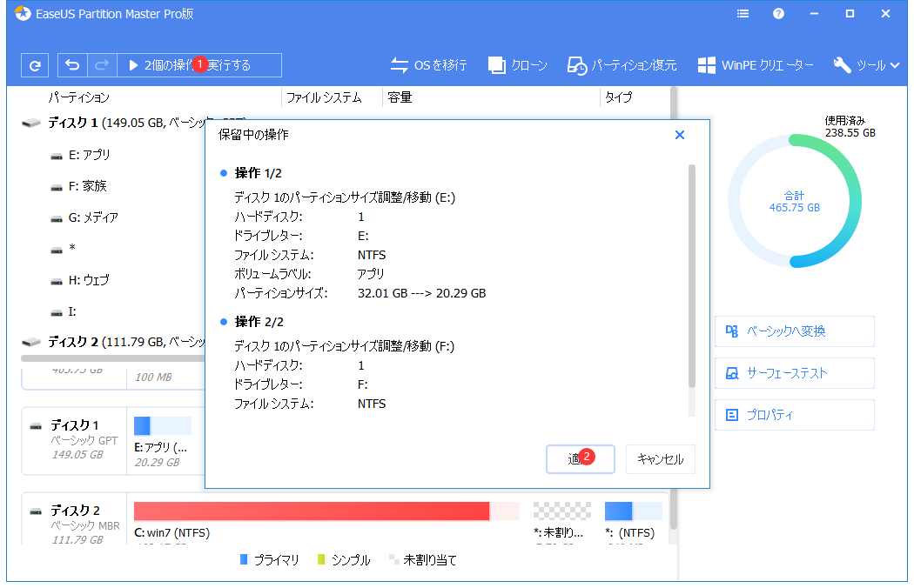This screenshot has width=914, height=588.
Task: Click ベーシックへ変換 button
Action: pyautogui.click(x=795, y=331)
